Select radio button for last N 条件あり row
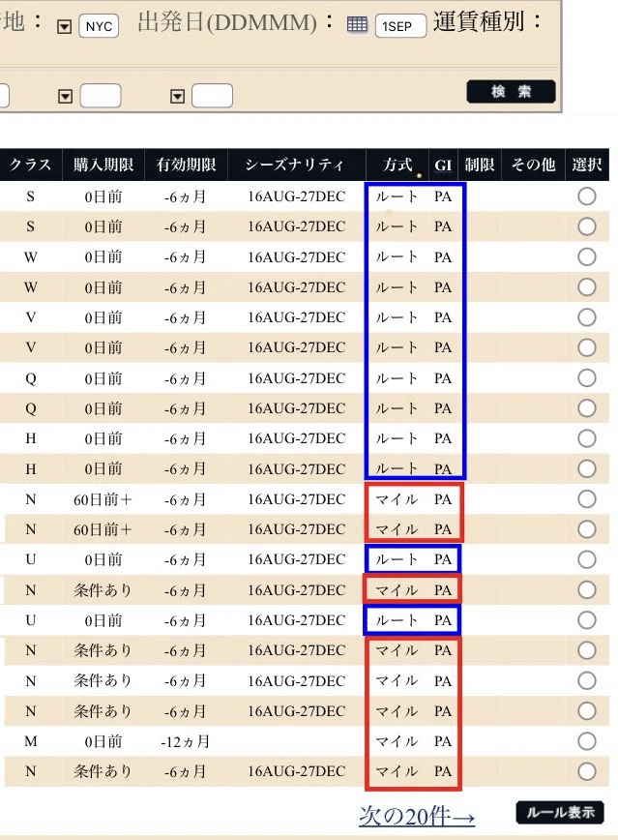The image size is (618, 840). point(587,771)
